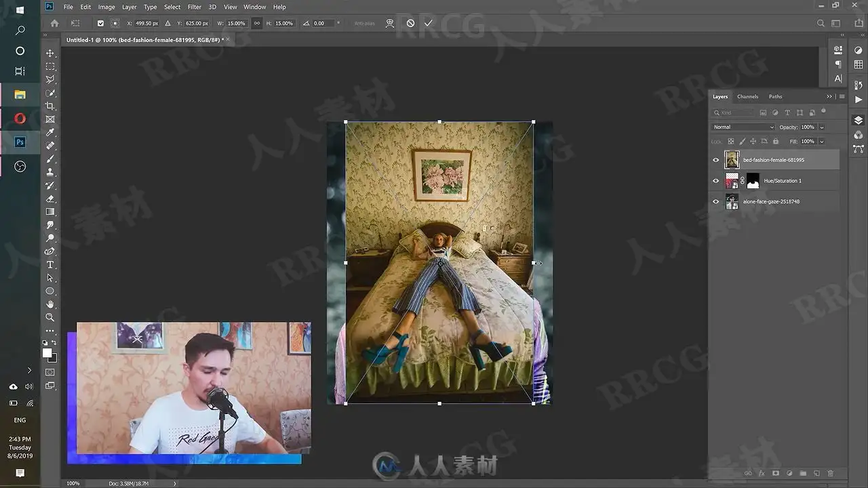Toggle lock transparent pixels

(x=731, y=142)
